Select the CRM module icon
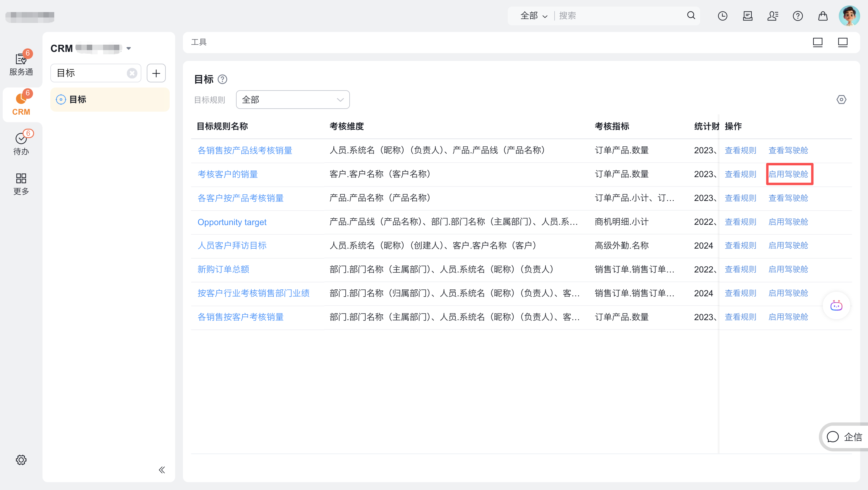Viewport: 868px width, 490px height. (21, 103)
